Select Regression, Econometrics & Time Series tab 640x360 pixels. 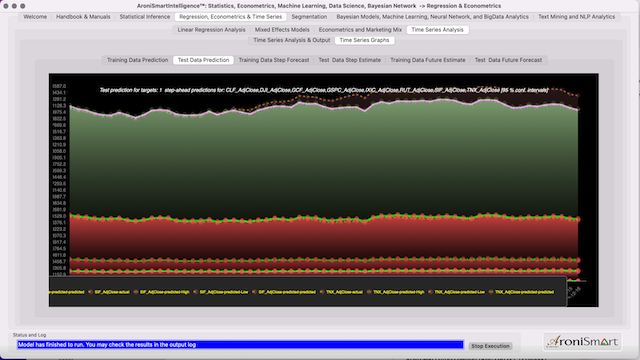[230, 17]
